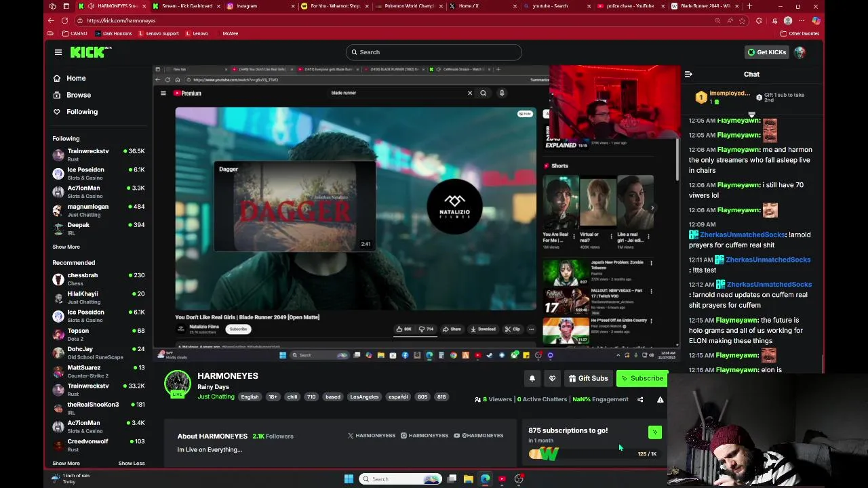
Task: Click the Windows taskbar search box
Action: click(x=400, y=479)
